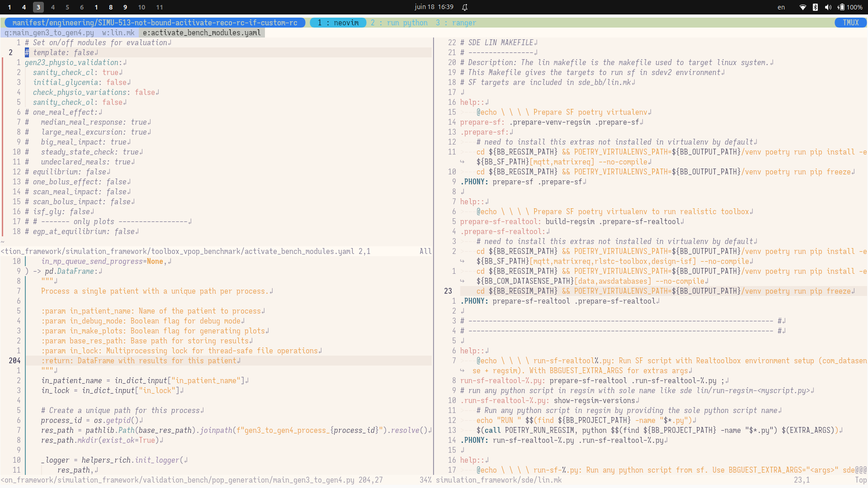Select the '3 : ranger' tmux window
Screen dimensions: 868x488
click(456, 23)
